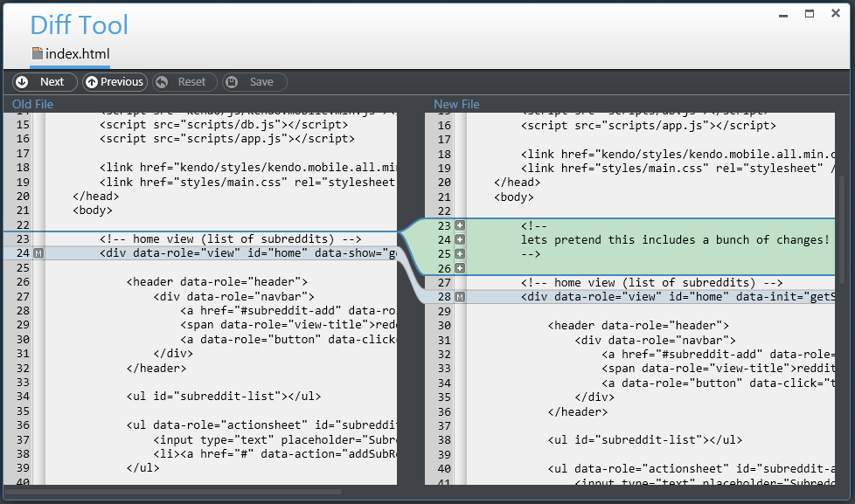Click old file line 21 <body> tag
Screen dimensions: 855x504
click(92, 211)
